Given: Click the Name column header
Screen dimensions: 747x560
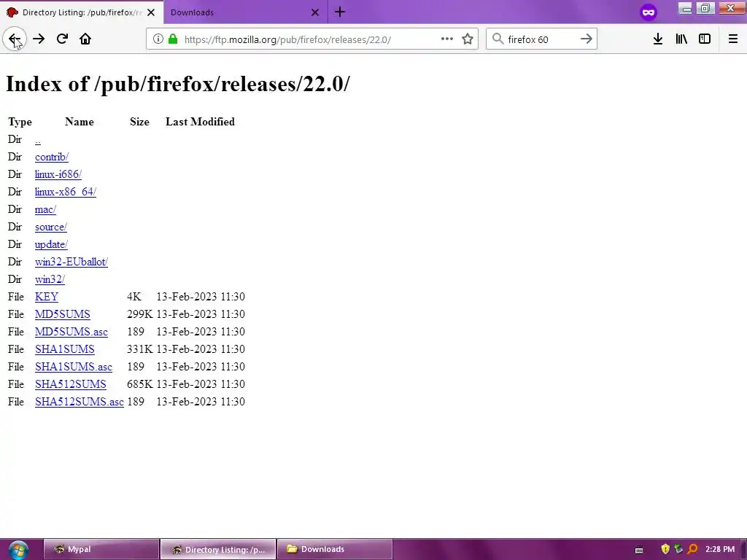Looking at the screenshot, I should pyautogui.click(x=79, y=122).
